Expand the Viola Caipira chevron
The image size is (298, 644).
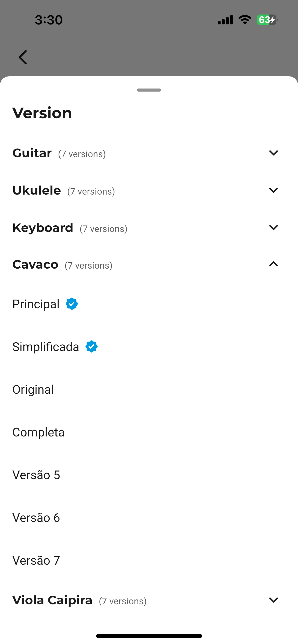[x=274, y=600]
